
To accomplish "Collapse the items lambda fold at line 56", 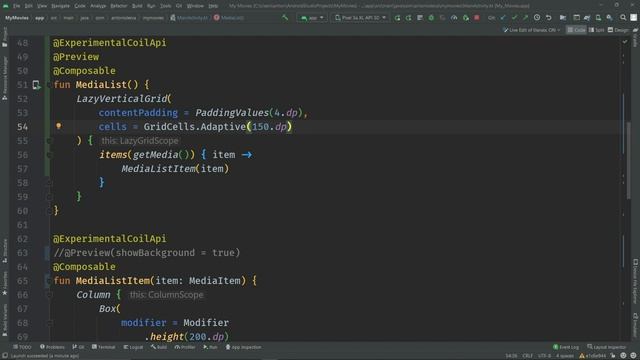I will tap(49, 155).
